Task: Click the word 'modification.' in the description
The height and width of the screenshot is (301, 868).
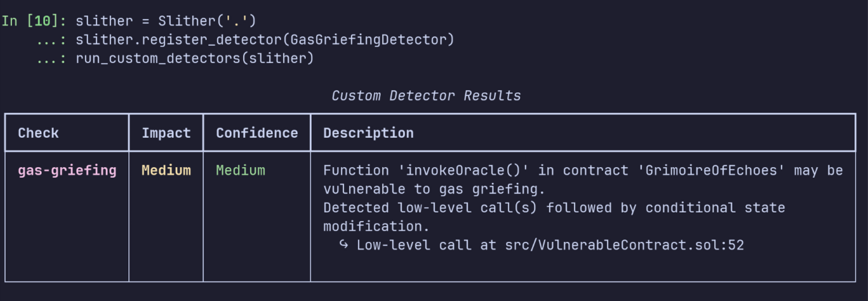Action: [377, 226]
